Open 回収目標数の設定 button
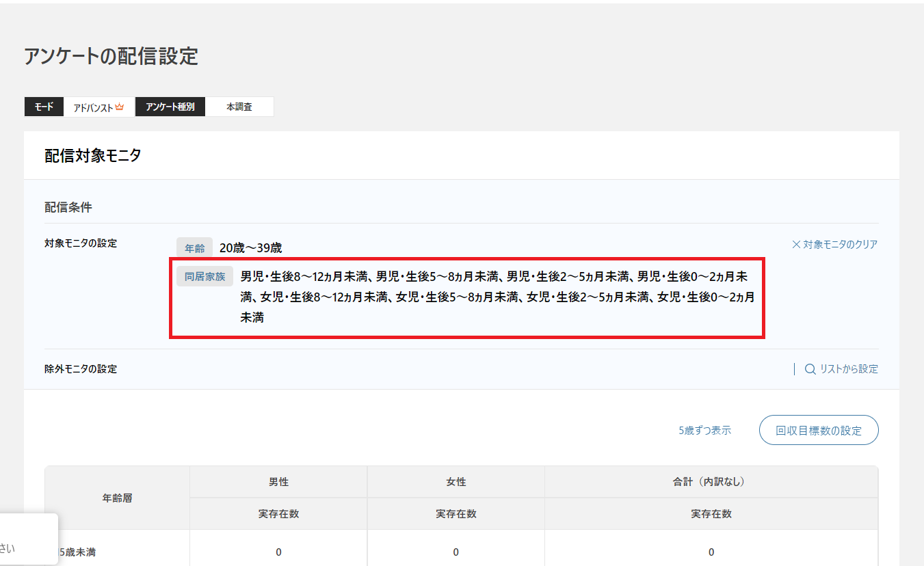The height and width of the screenshot is (566, 924). [x=819, y=431]
